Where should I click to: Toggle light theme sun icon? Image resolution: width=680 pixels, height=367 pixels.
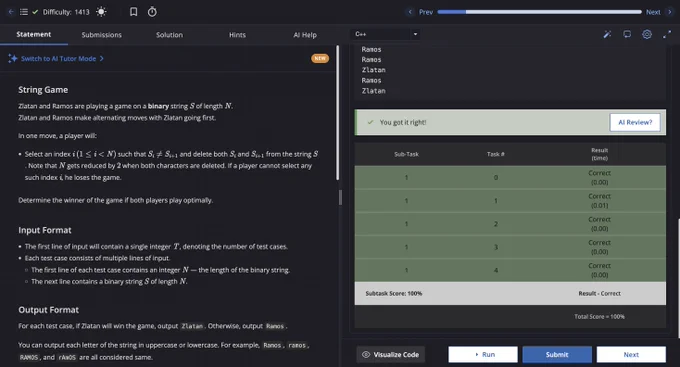tap(101, 12)
